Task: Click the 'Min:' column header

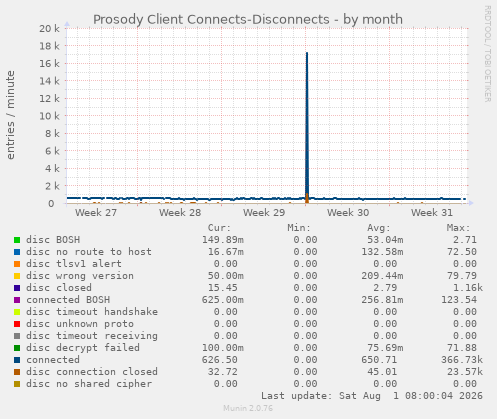Action: pos(299,228)
